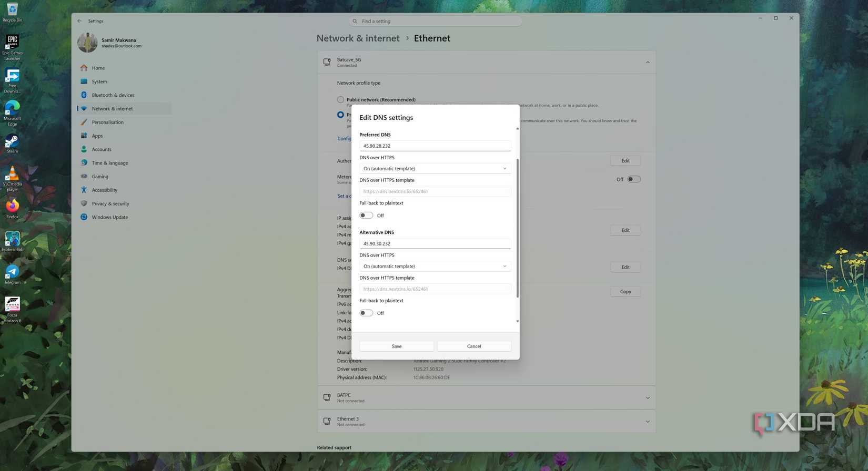868x471 pixels.
Task: Click the DNS dialog scroll down arrow
Action: pos(518,321)
